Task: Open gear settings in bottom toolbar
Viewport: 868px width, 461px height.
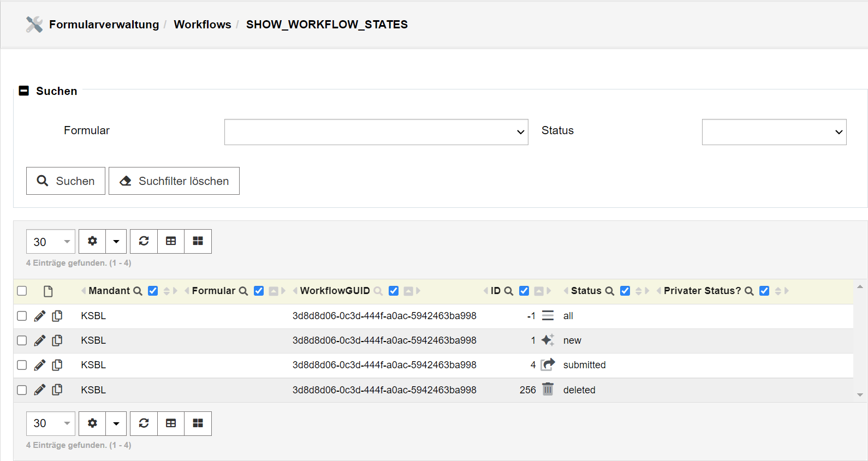Action: pyautogui.click(x=92, y=423)
